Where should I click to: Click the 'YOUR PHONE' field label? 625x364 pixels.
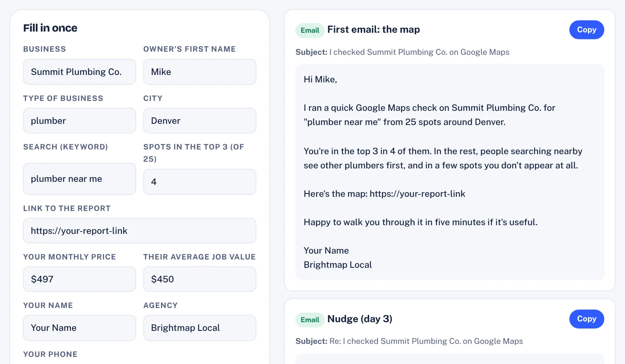tap(51, 354)
